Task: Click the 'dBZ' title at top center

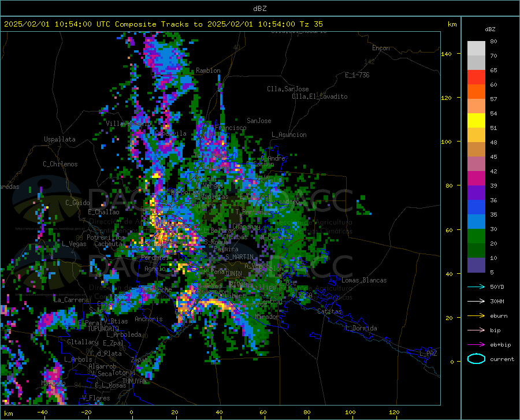Action: pyautogui.click(x=259, y=9)
